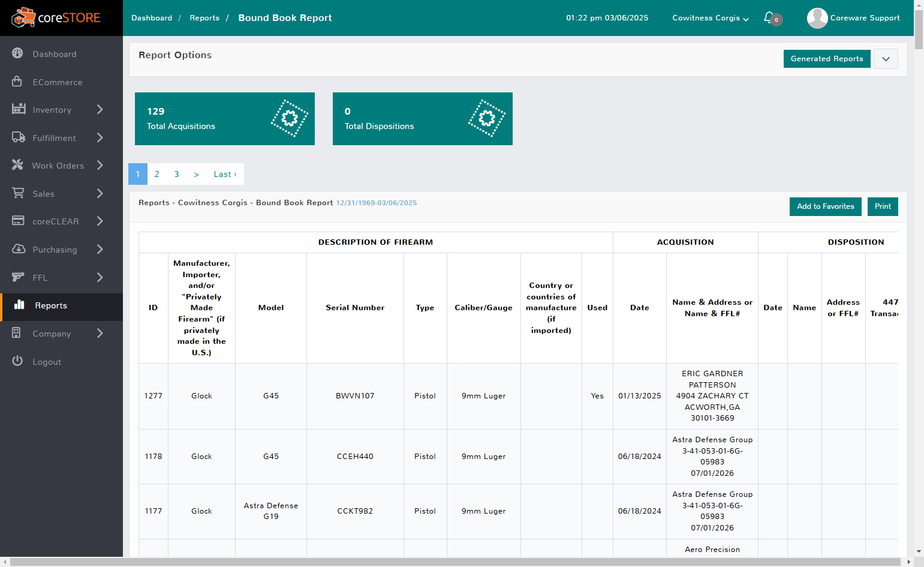Screen dimensions: 924x567
Task: Expand the Report Options panel arrow
Action: [886, 59]
